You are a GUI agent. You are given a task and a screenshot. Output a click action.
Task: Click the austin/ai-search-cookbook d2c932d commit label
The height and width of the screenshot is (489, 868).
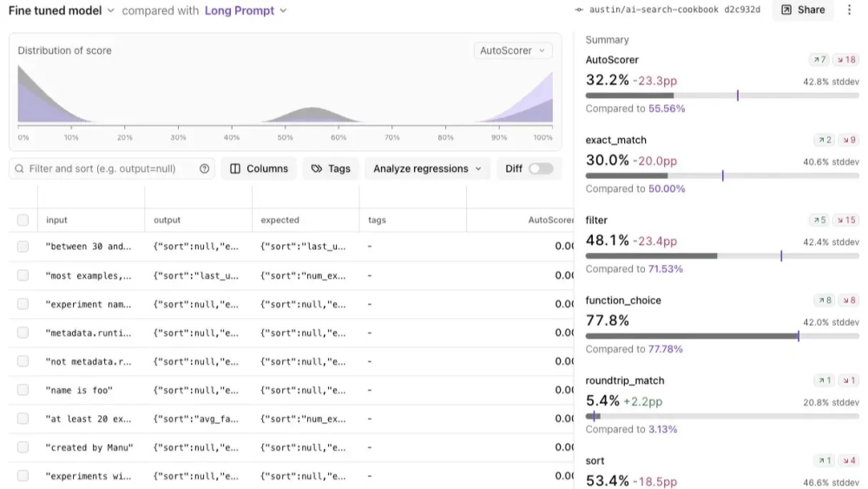674,10
